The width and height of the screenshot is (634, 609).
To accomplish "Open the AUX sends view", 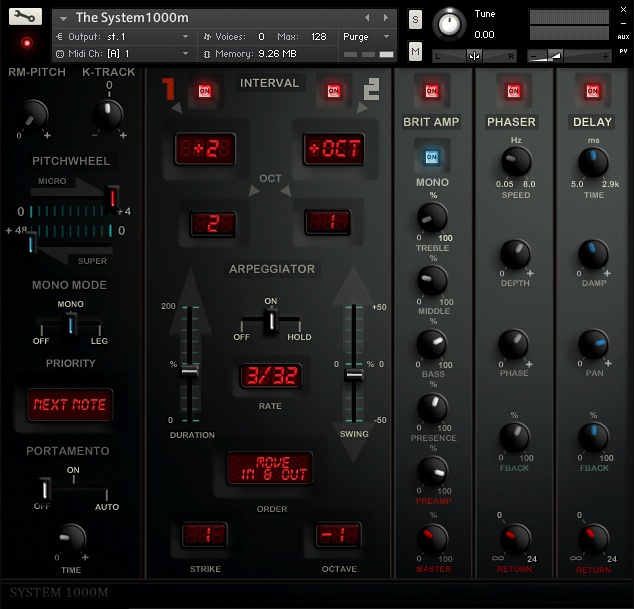I will 623,37.
